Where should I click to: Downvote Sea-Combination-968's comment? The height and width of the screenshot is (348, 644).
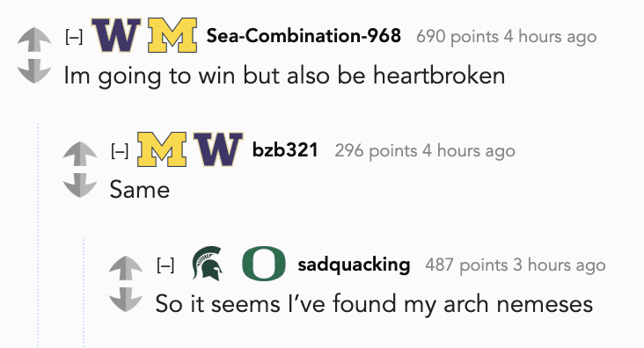[x=34, y=71]
